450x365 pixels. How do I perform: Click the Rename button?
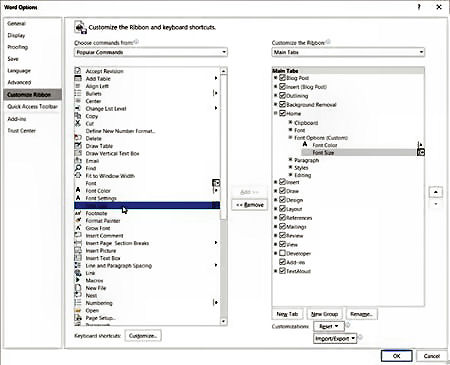362,314
